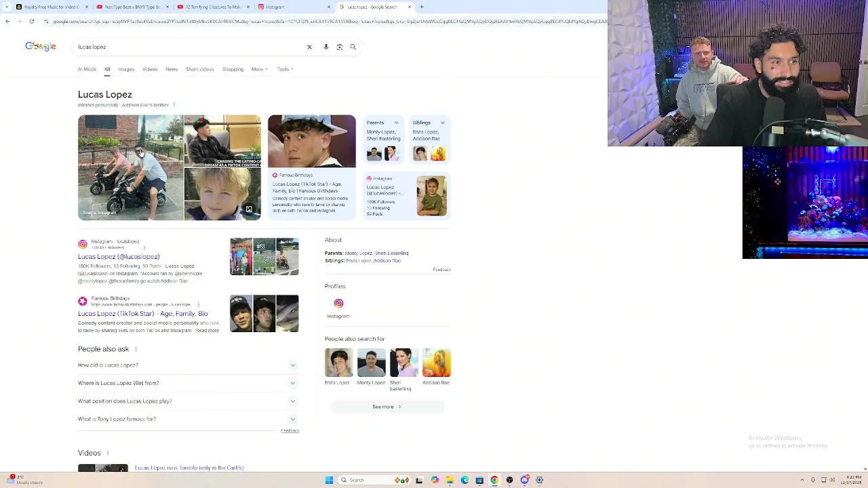Go to Google home via the logo
Image resolution: width=868 pixels, height=488 pixels.
click(x=41, y=46)
